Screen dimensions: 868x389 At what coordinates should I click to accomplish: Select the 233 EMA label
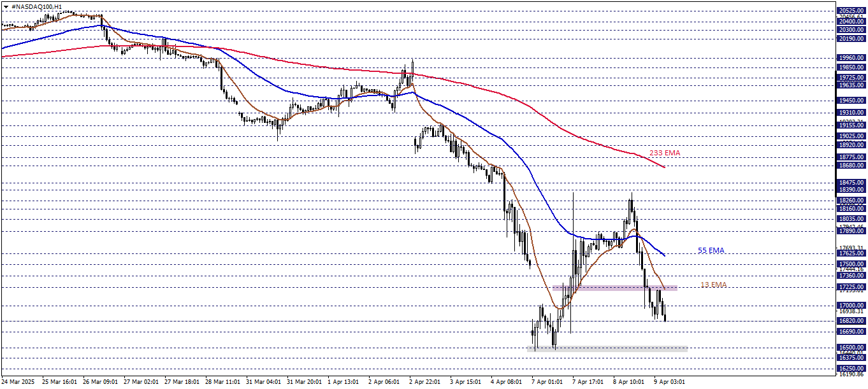point(665,153)
